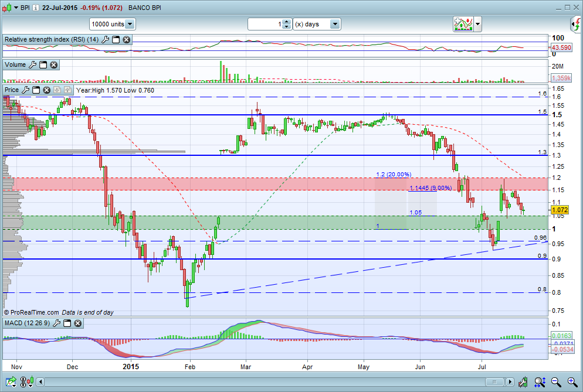The image size is (583, 392).
Task: Click the 22-Jul-2015 date text
Action: (59, 8)
